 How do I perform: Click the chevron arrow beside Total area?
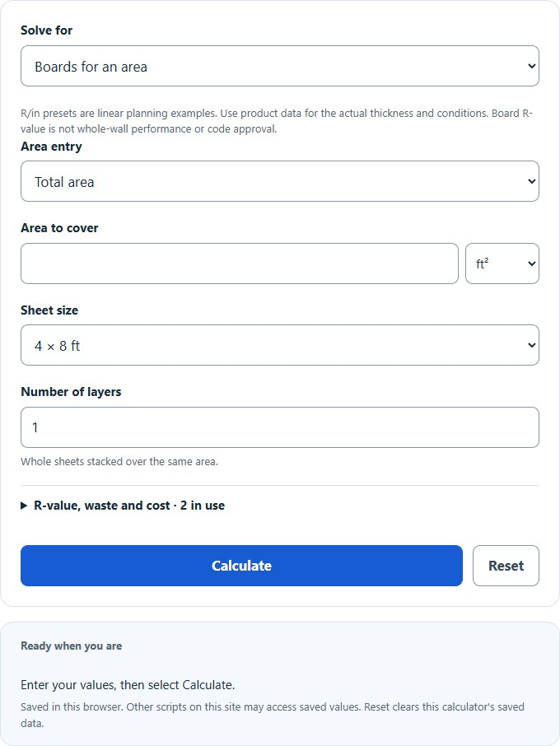coord(532,181)
